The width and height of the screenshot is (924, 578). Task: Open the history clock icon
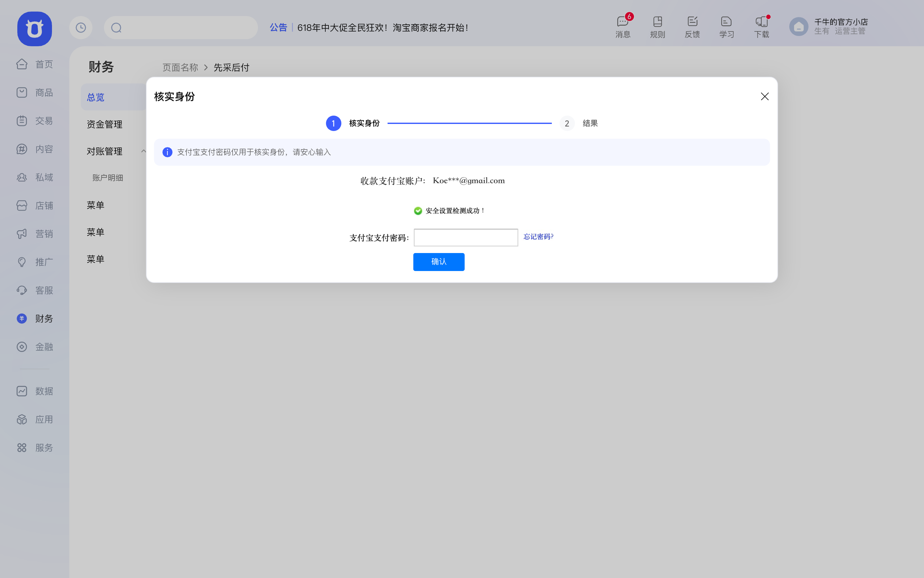click(81, 28)
